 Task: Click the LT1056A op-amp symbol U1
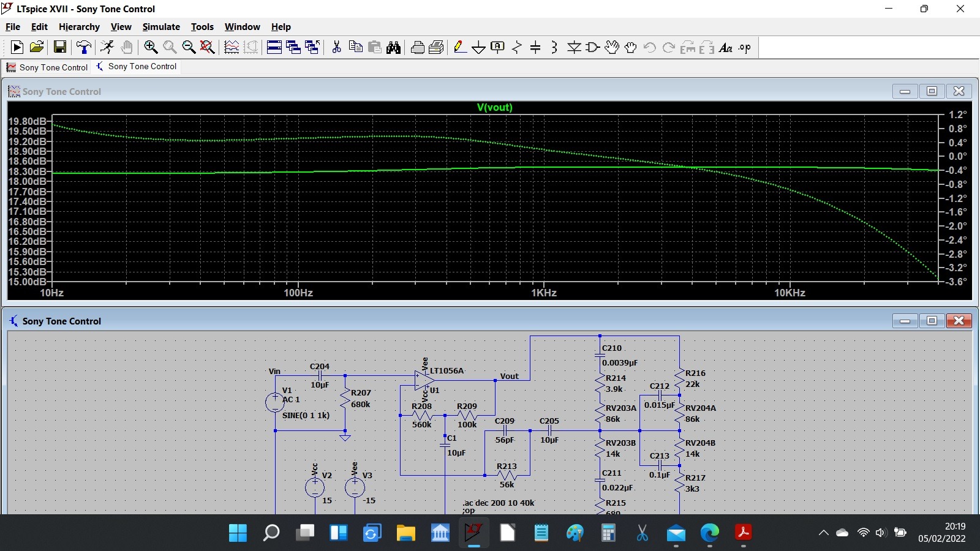click(424, 380)
